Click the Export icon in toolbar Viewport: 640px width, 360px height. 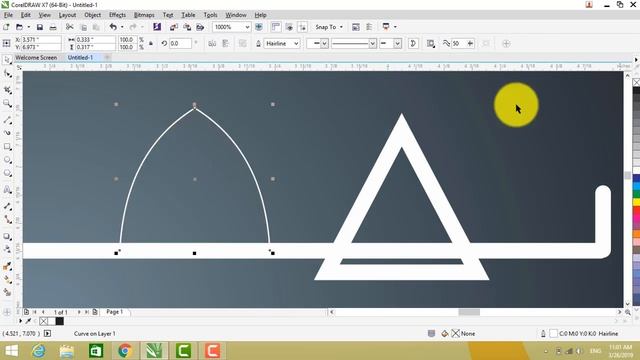(187, 27)
